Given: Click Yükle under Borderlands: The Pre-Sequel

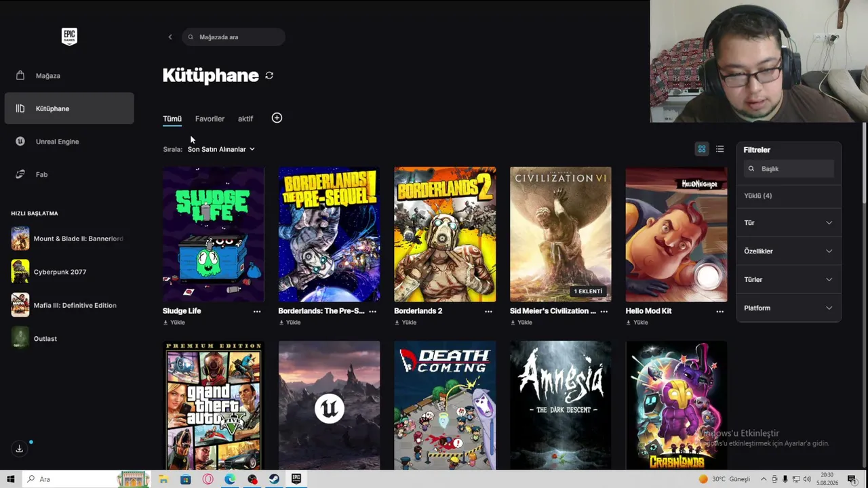Looking at the screenshot, I should tap(290, 323).
